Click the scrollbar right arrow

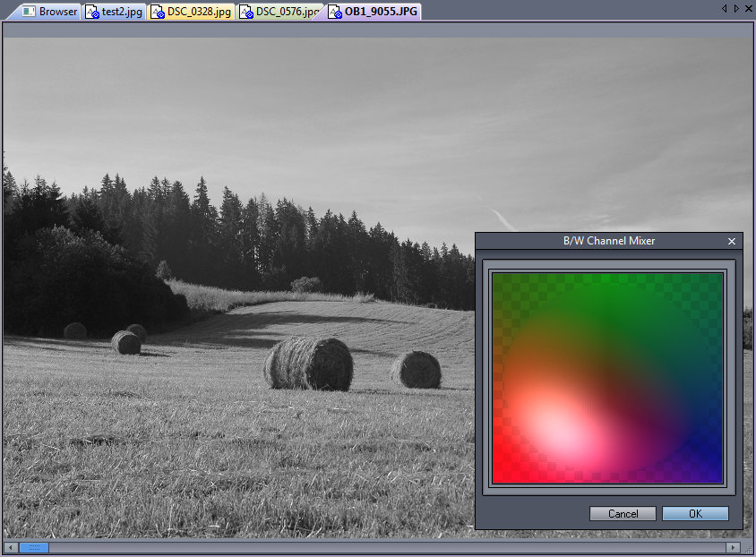(733, 548)
